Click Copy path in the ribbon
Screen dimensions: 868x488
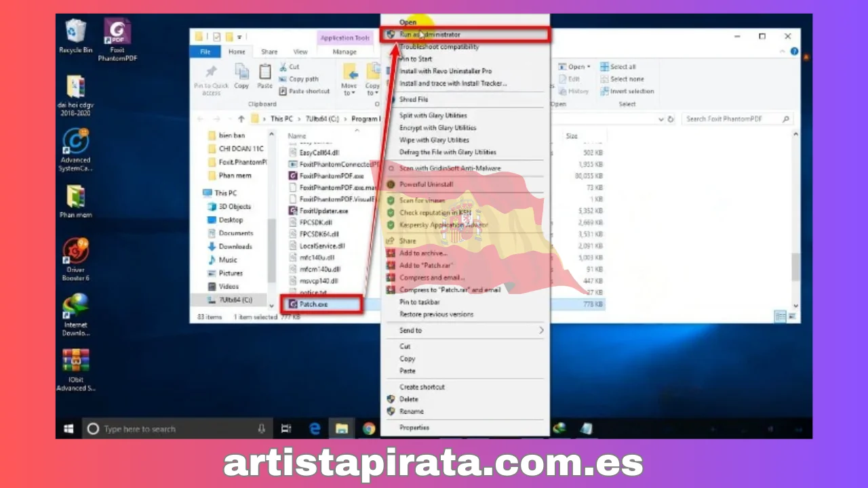tap(298, 79)
